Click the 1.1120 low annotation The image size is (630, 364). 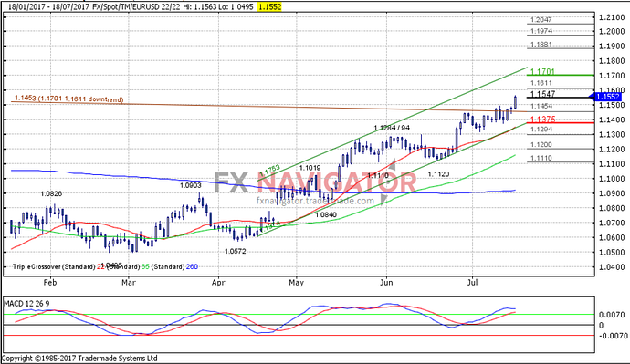(438, 174)
